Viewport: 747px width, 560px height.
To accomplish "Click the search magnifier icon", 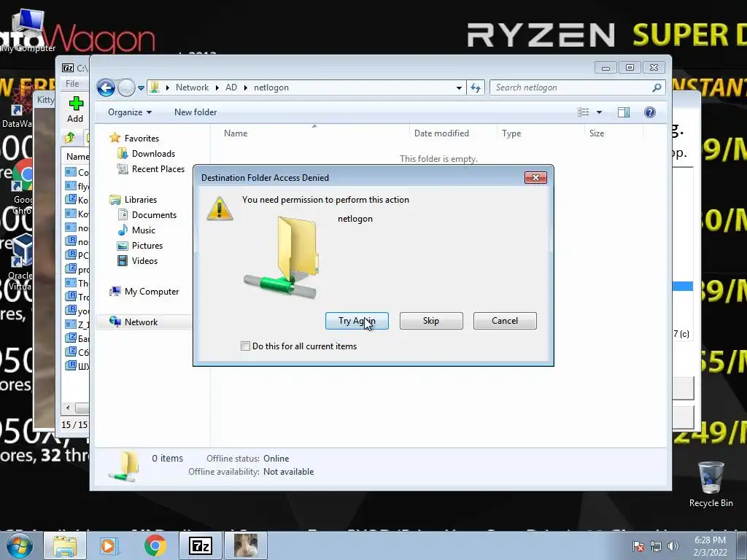I will coord(657,87).
